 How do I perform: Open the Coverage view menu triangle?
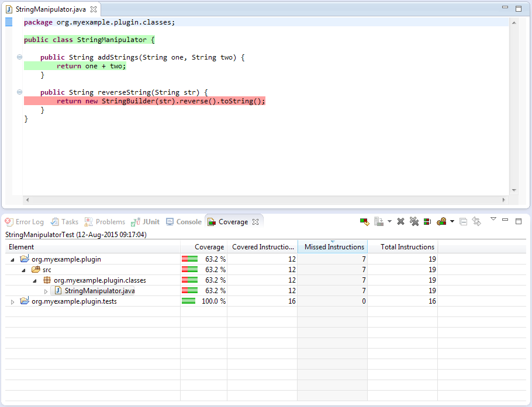click(493, 219)
